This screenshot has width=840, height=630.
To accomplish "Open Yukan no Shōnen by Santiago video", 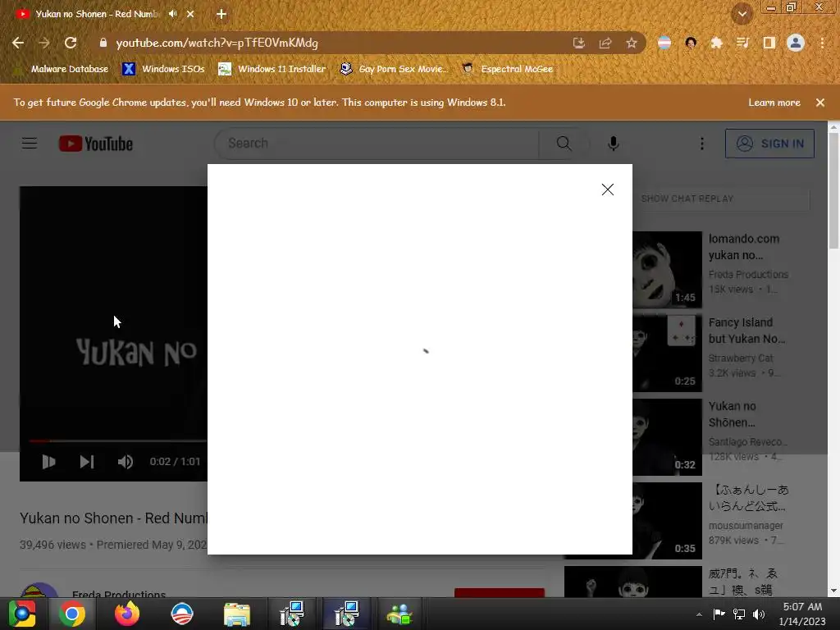I will pos(732,414).
